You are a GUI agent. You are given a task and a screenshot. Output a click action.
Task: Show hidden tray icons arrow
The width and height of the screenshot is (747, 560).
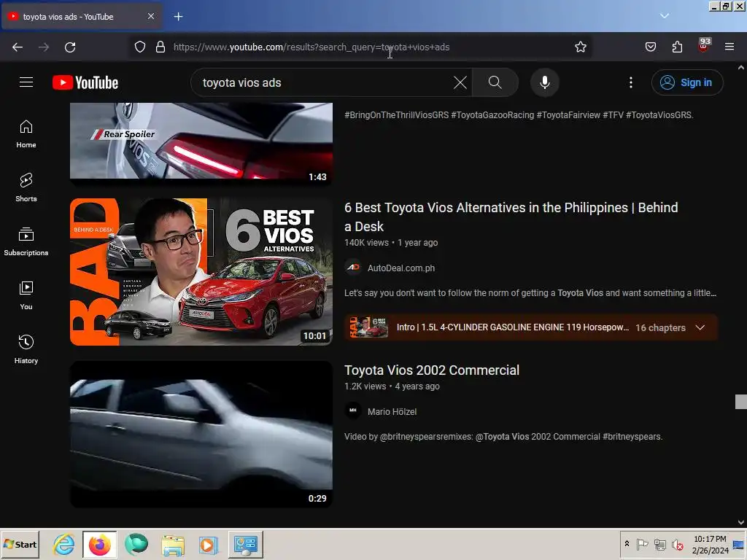(x=627, y=544)
